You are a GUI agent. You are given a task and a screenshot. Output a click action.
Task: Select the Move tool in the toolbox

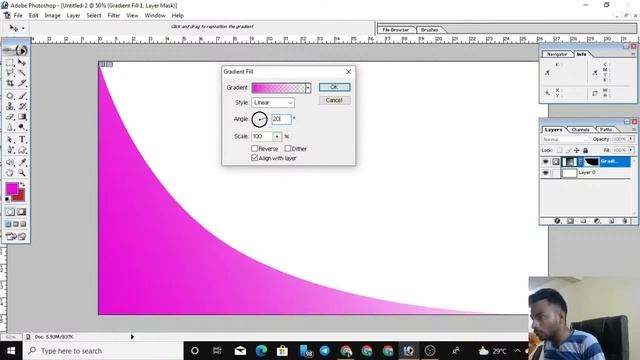tap(22, 62)
